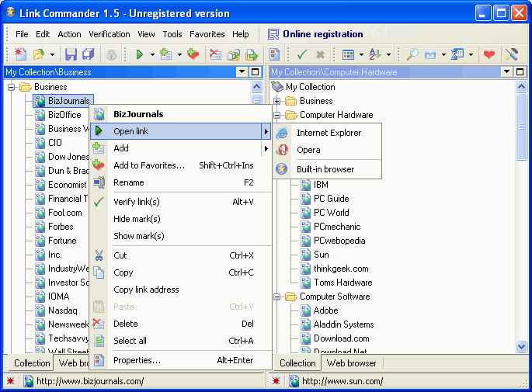Select Rename in context menu
The width and height of the screenshot is (532, 392).
(x=181, y=182)
